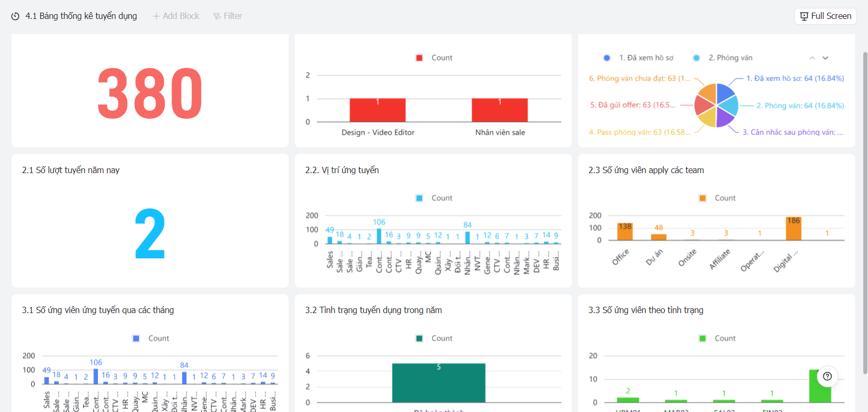Click the big number 2 card value
Image resolution: width=868 pixels, height=412 pixels.
click(150, 234)
